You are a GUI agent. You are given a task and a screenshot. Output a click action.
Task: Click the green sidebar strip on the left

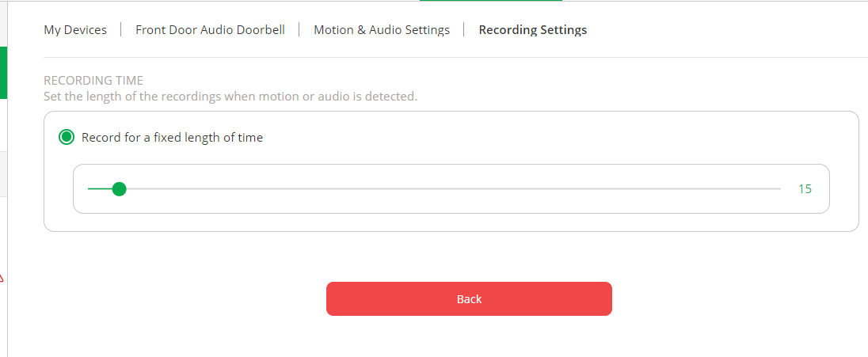coord(3,73)
